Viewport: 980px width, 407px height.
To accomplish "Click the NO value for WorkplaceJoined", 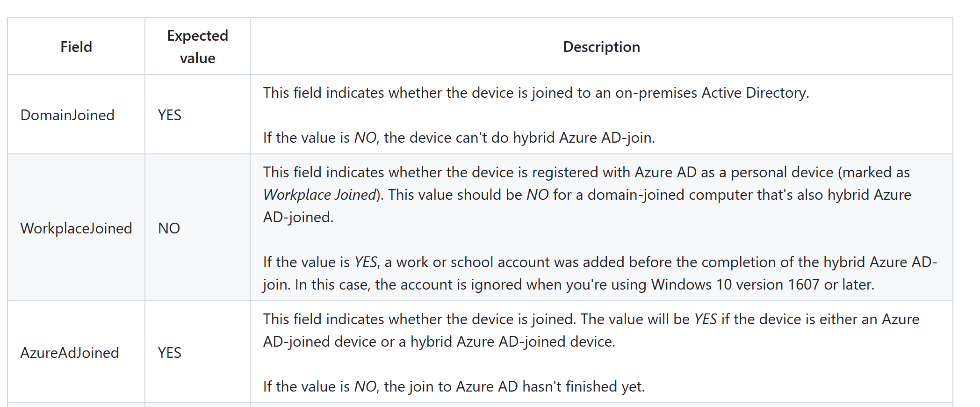I will pos(169,228).
